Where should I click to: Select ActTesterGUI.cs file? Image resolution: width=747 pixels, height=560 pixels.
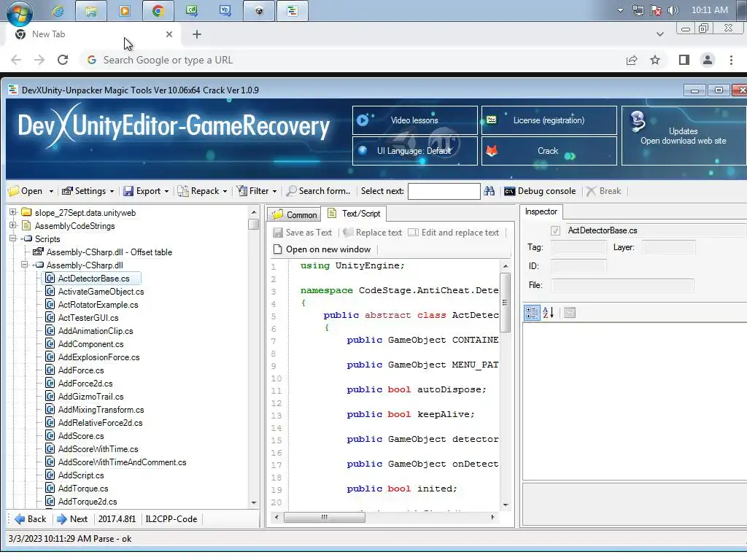tap(88, 318)
